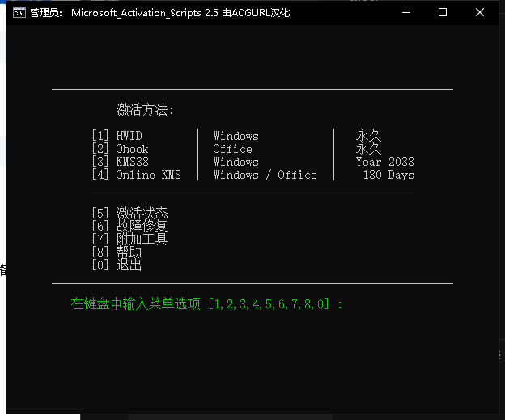Click the [8] 帮助 entry
Image resolution: width=505 pixels, height=420 pixels.
pyautogui.click(x=117, y=252)
